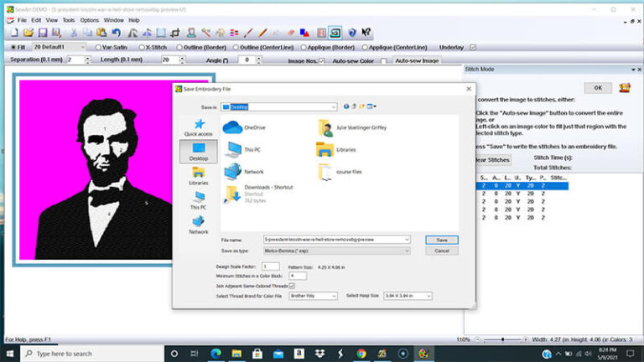Click the blue-red shapes merge colors icon
The height and width of the screenshot is (362, 644).
(304, 33)
